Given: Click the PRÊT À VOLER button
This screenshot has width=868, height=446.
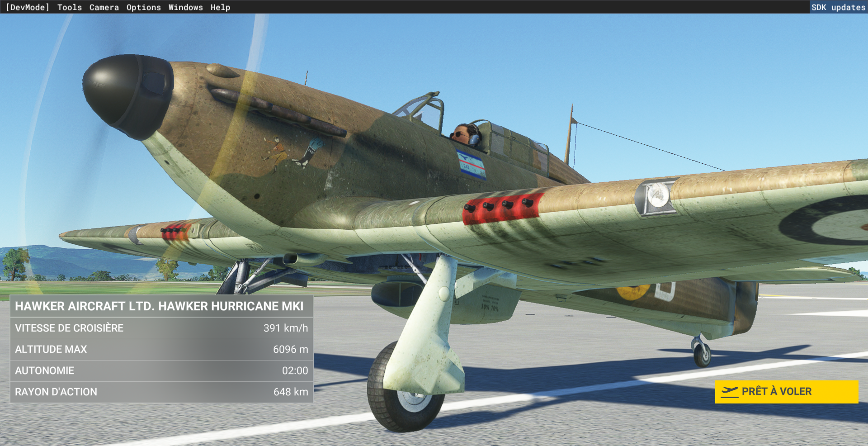Looking at the screenshot, I should pyautogui.click(x=787, y=392).
